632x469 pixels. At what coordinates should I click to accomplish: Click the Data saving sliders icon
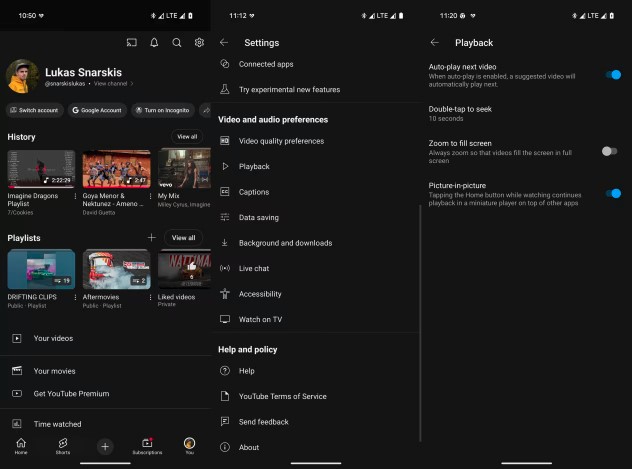pos(225,217)
